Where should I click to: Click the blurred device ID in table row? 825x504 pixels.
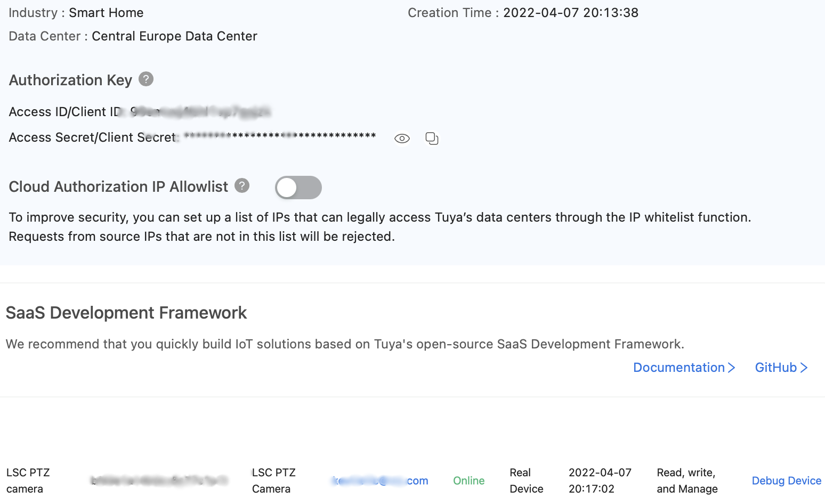coord(159,481)
